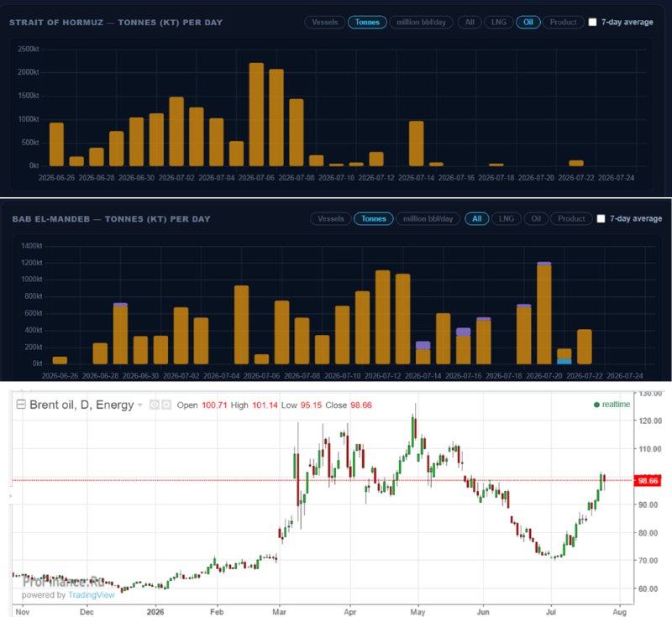Click the ProFinance.Ru watermark logo
This screenshot has width=672, height=617.
pyautogui.click(x=63, y=582)
